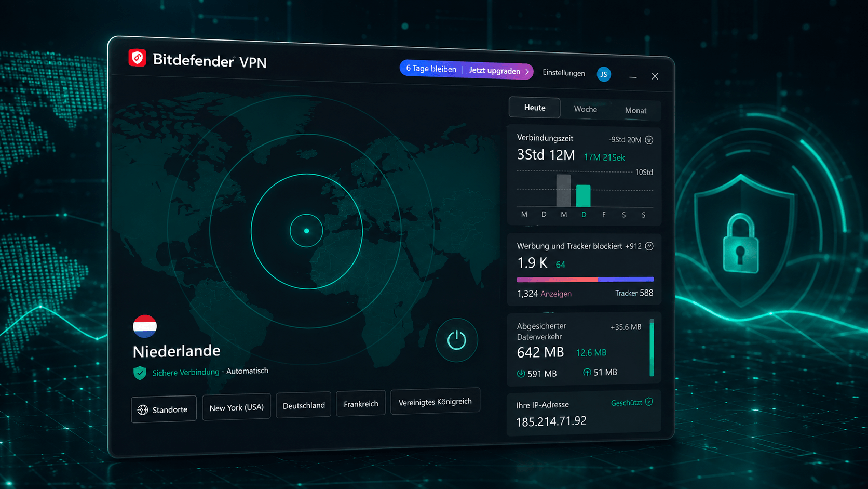This screenshot has height=489, width=868.
Task: Click the 3Std 12M connection time value
Action: [546, 155]
